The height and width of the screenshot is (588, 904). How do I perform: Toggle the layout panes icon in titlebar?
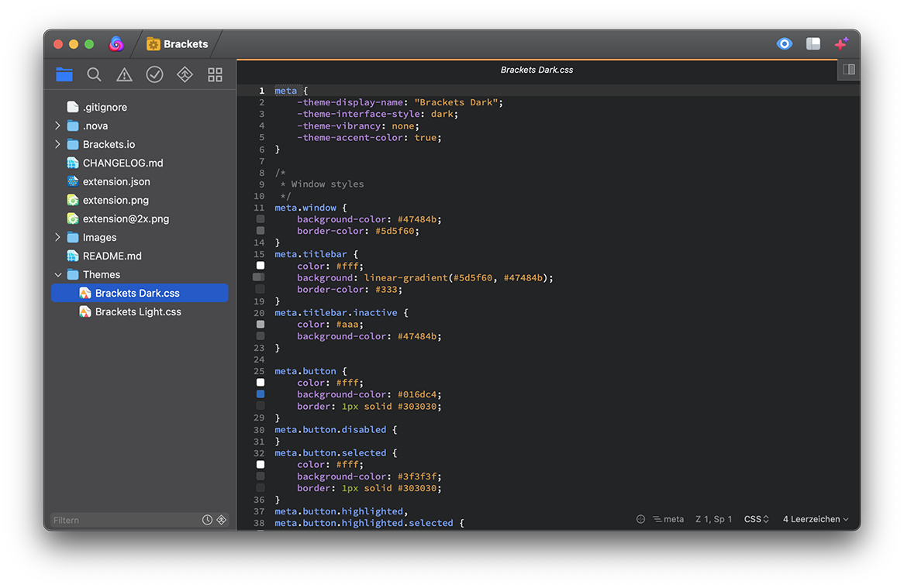[x=813, y=43]
